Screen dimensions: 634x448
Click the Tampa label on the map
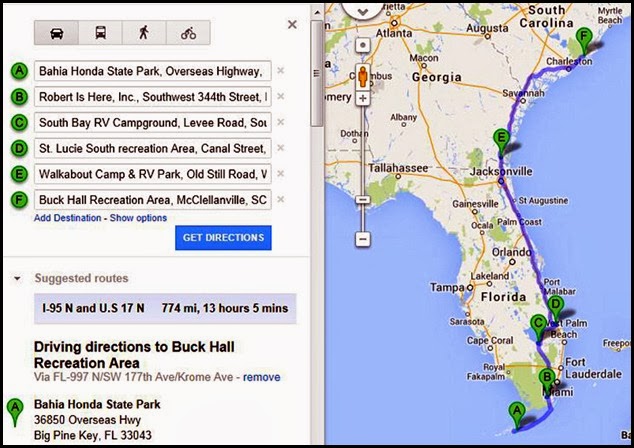coord(447,287)
